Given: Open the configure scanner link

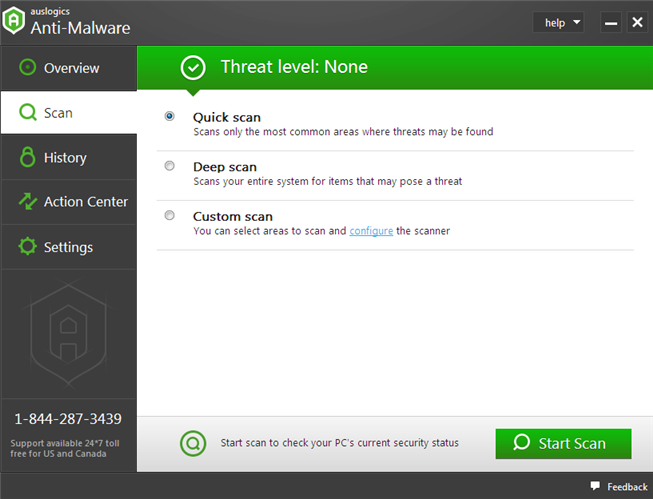Looking at the screenshot, I should point(371,231).
